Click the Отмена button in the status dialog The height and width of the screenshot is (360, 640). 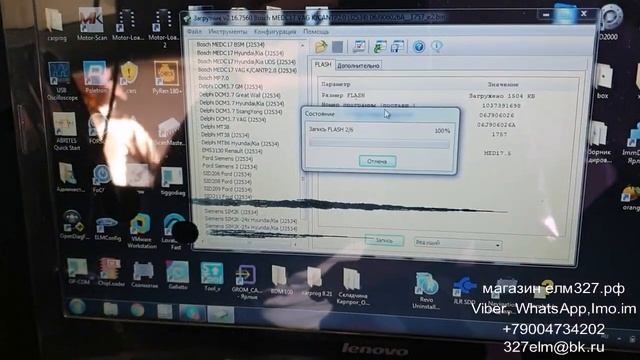(377, 161)
